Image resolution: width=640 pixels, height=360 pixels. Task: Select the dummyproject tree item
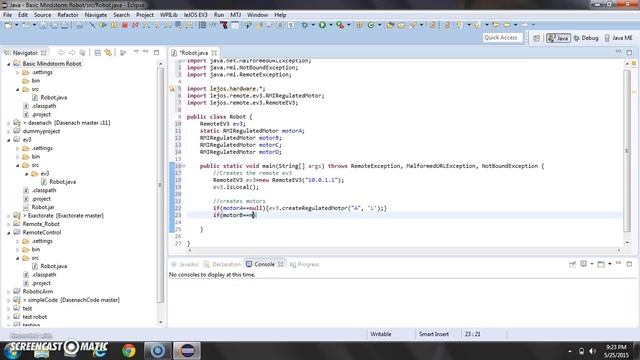pyautogui.click(x=41, y=131)
